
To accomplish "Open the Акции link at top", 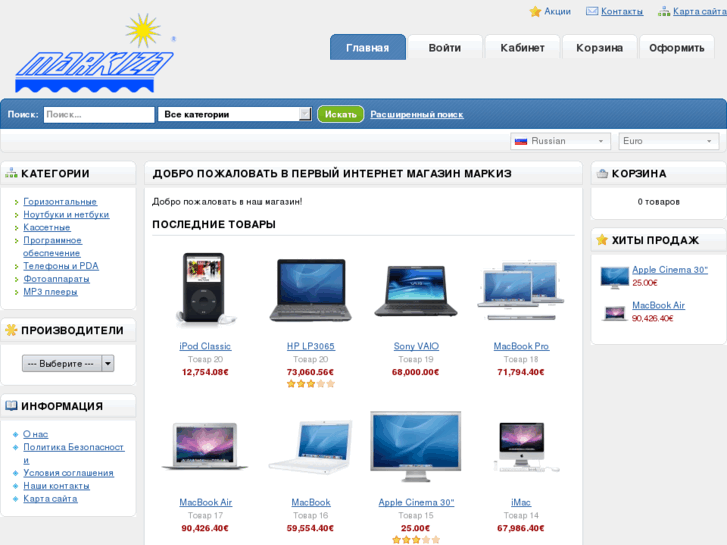I will (x=557, y=11).
